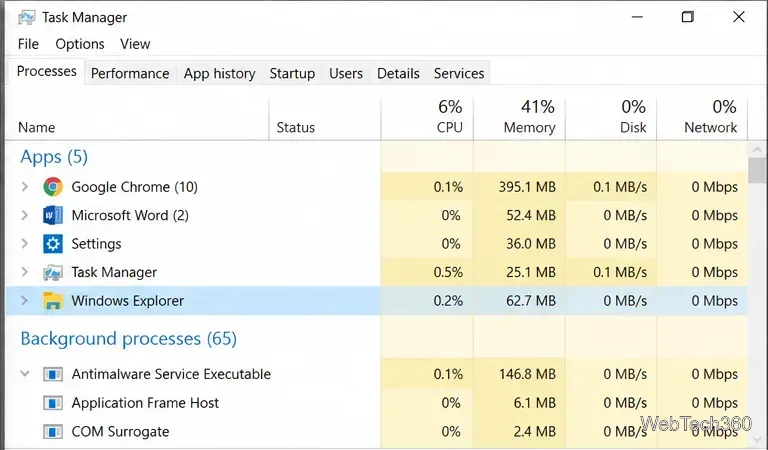Expand the Settings process entry
The height and width of the screenshot is (450, 768).
pyautogui.click(x=24, y=243)
